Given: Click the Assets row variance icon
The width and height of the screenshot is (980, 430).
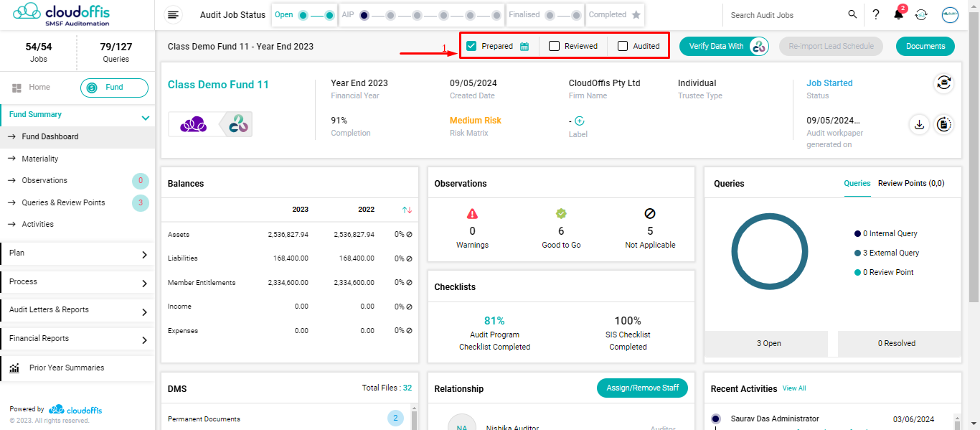Looking at the screenshot, I should 409,235.
